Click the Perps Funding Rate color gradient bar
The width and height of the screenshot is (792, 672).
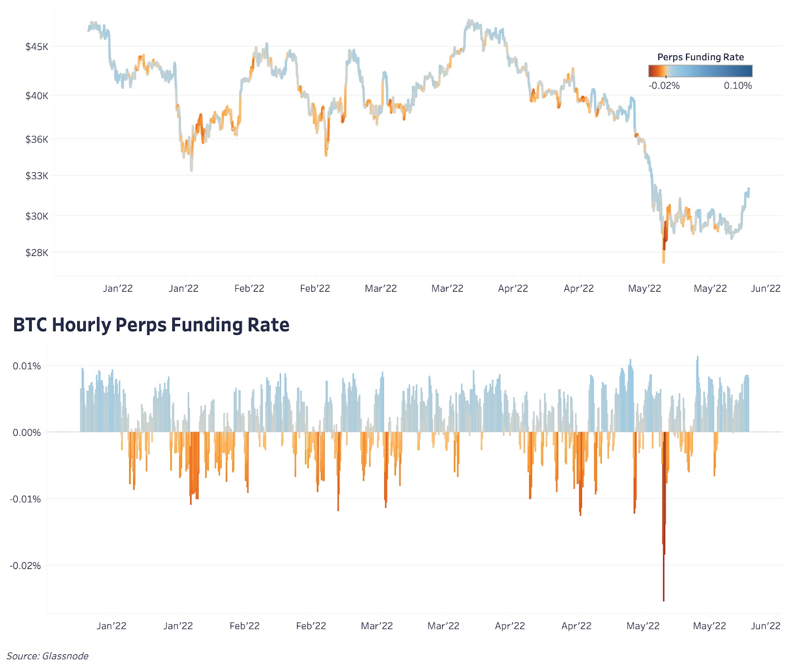(700, 71)
